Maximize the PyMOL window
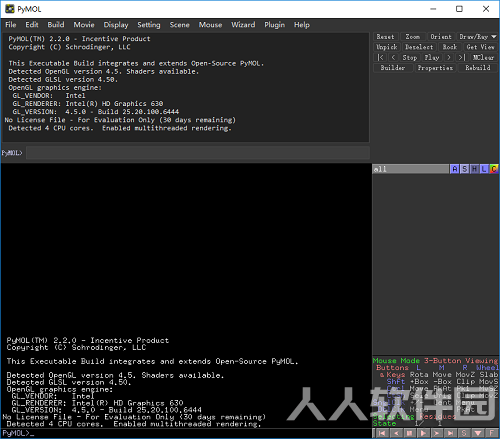Viewport: 500px width, 439px height. 459,9
